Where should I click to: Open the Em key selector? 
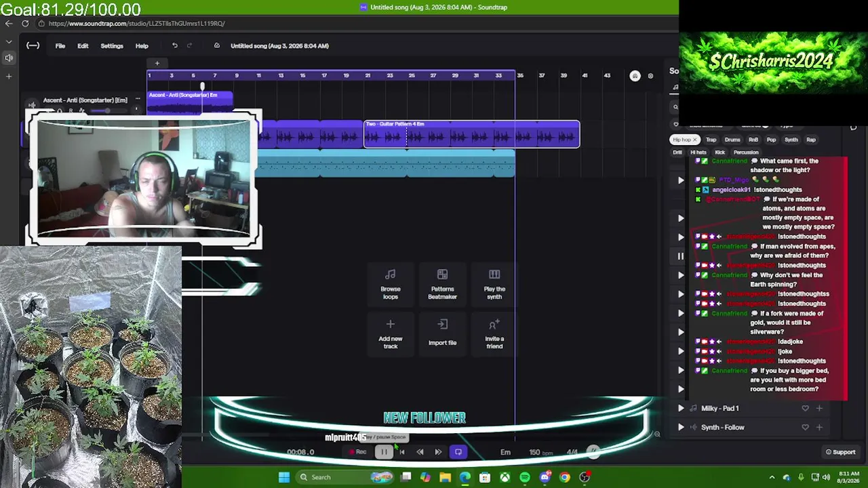click(x=505, y=452)
